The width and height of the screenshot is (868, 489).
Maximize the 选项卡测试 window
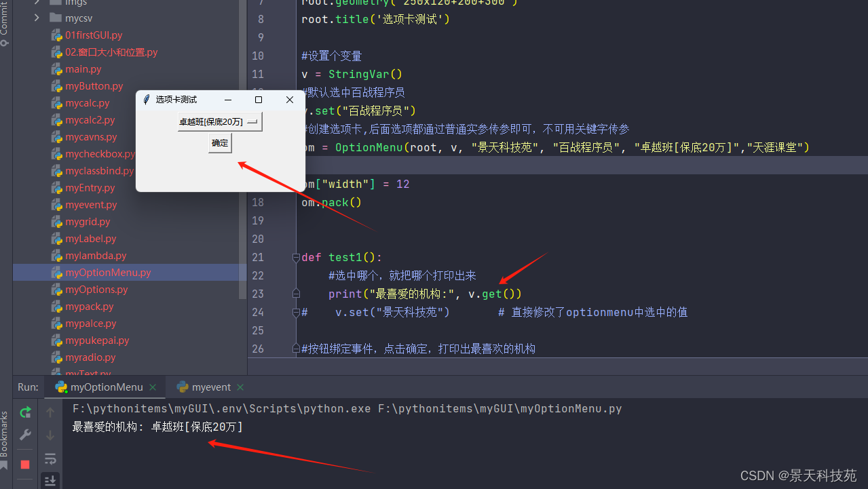click(259, 100)
